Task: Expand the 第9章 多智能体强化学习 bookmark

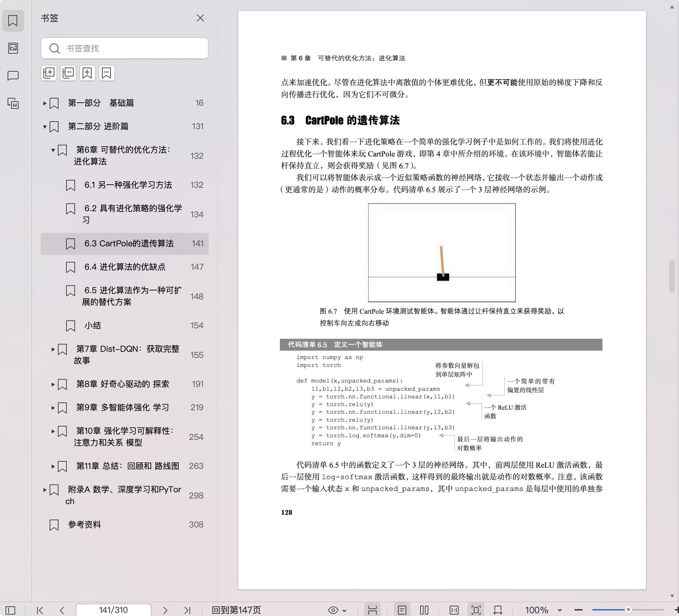Action: pos(53,408)
